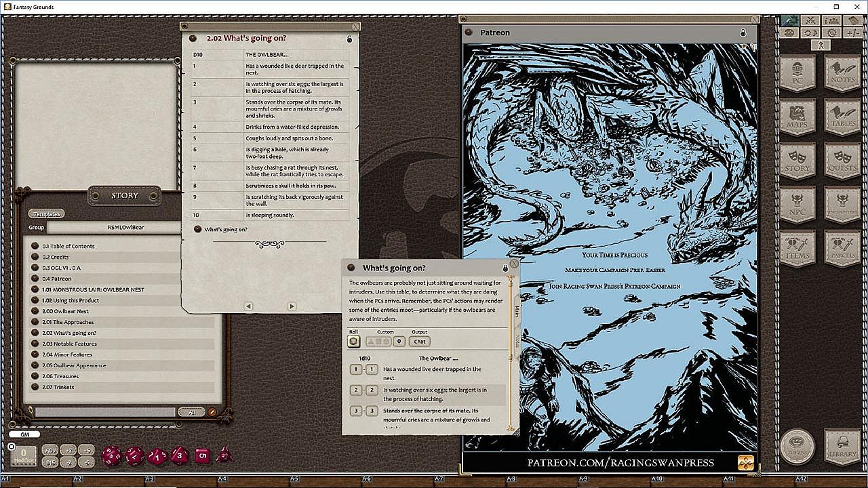868x488 pixels.
Task: Open the Library button
Action: 842,446
